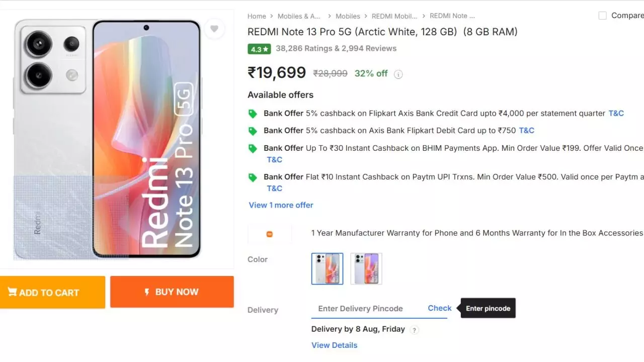Click the BHIM offer green tag icon
This screenshot has width=644, height=362.
pyautogui.click(x=253, y=148)
